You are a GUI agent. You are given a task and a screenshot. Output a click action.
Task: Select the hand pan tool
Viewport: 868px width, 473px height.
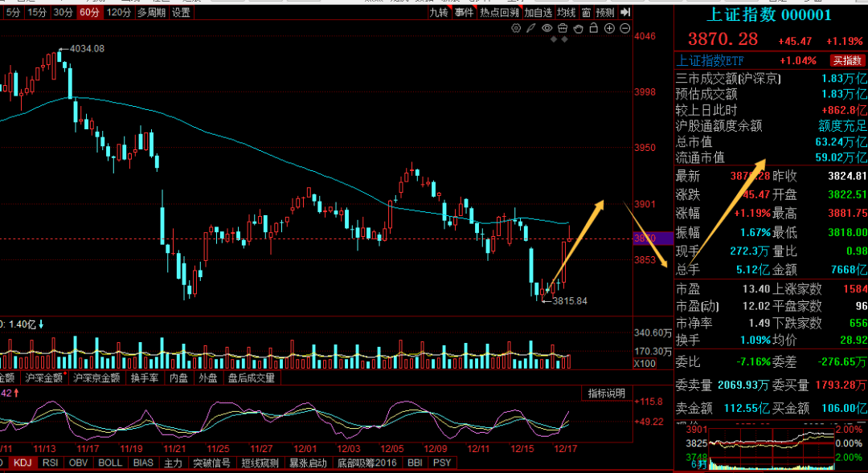point(578,28)
